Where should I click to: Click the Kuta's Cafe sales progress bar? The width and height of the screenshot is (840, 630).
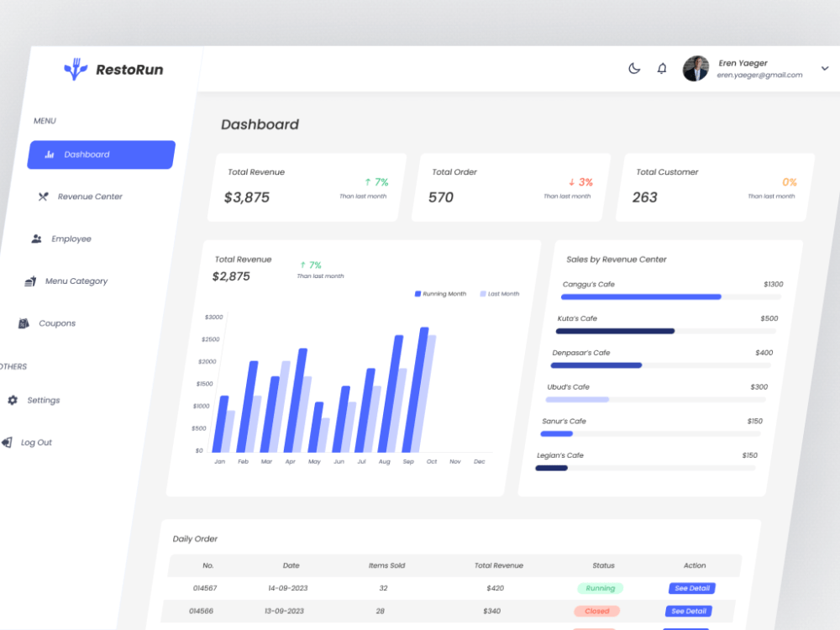click(666, 331)
